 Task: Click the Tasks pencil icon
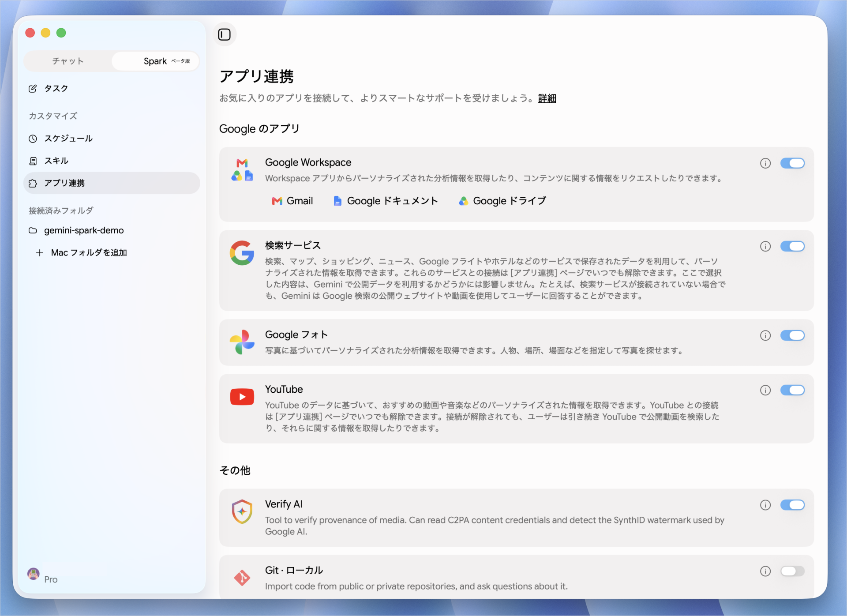pyautogui.click(x=33, y=88)
